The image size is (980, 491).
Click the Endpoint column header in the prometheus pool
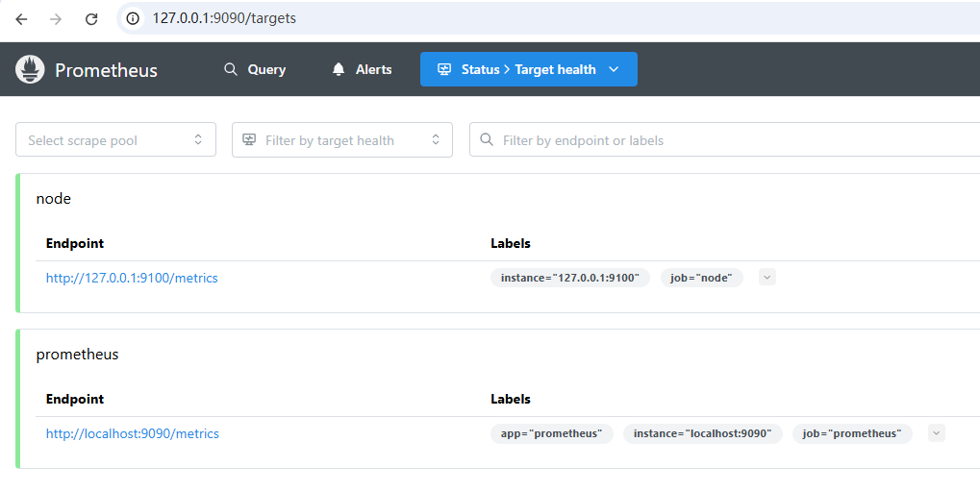click(x=75, y=399)
